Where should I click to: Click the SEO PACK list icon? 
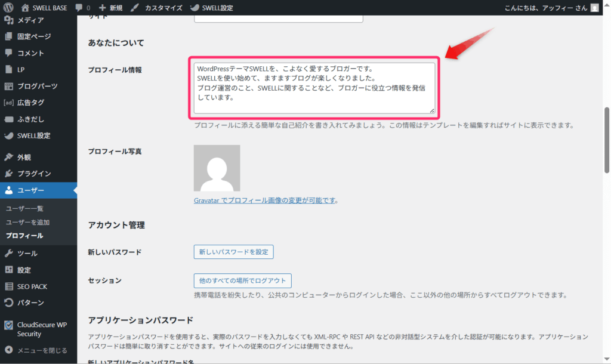pos(8,286)
